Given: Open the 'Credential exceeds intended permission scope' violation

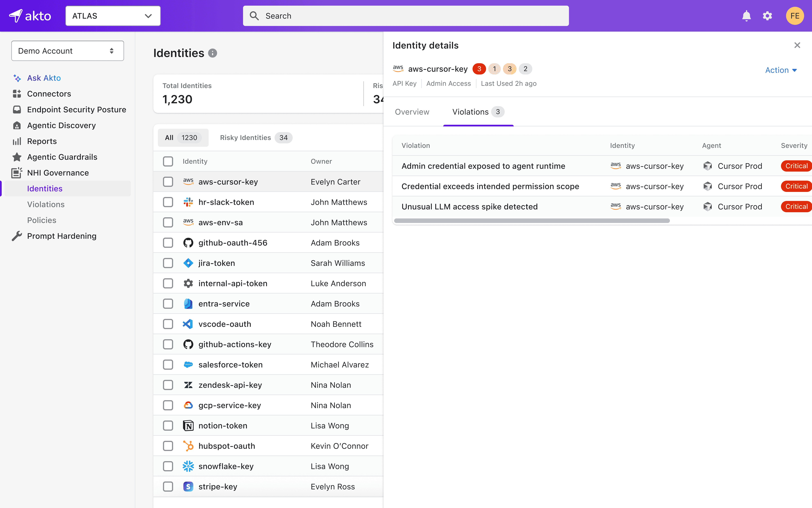Looking at the screenshot, I should click(490, 186).
